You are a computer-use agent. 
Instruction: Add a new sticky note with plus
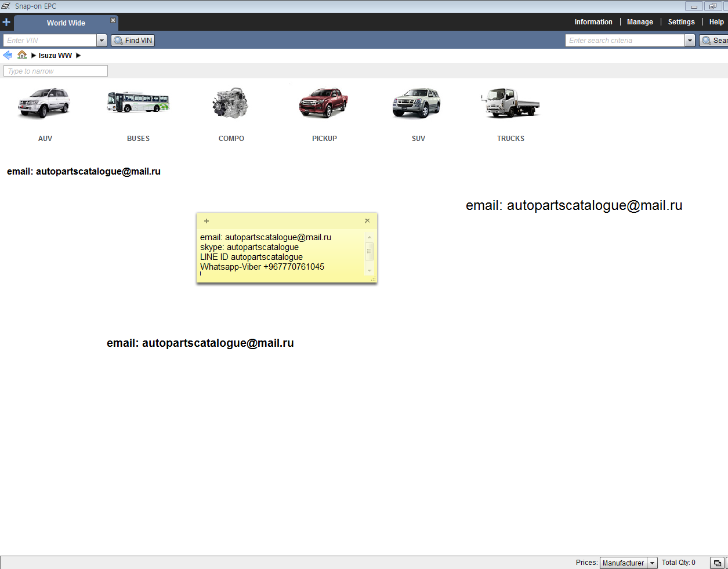click(x=207, y=221)
